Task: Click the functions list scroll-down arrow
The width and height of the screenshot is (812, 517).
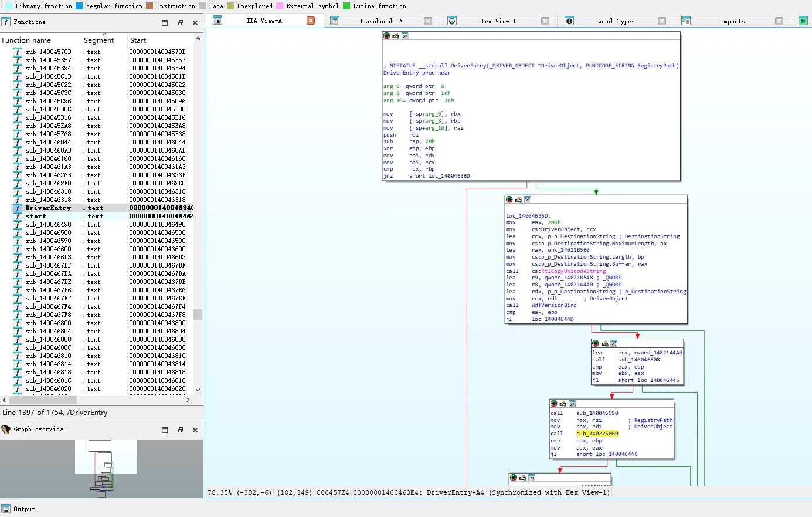Action: [x=198, y=390]
